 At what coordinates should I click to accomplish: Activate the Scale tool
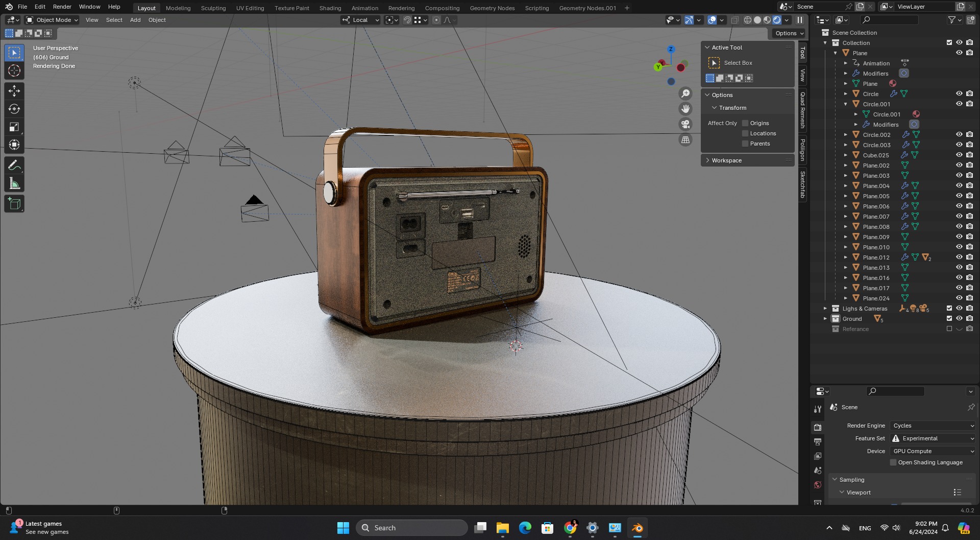[x=14, y=127]
